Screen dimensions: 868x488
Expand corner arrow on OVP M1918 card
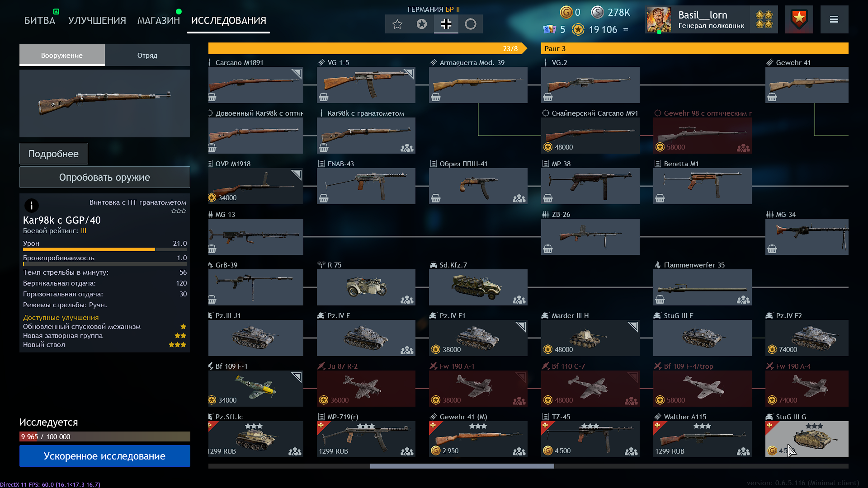pos(297,174)
